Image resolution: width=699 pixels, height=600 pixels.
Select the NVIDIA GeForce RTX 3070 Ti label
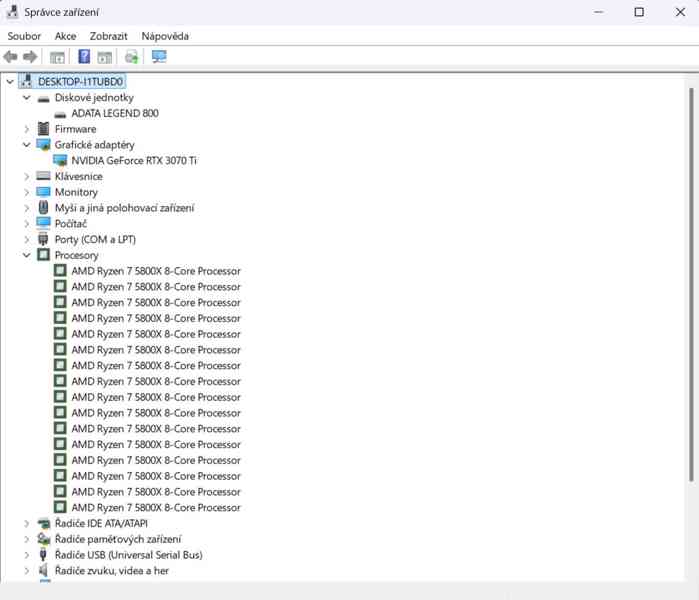[x=134, y=160]
